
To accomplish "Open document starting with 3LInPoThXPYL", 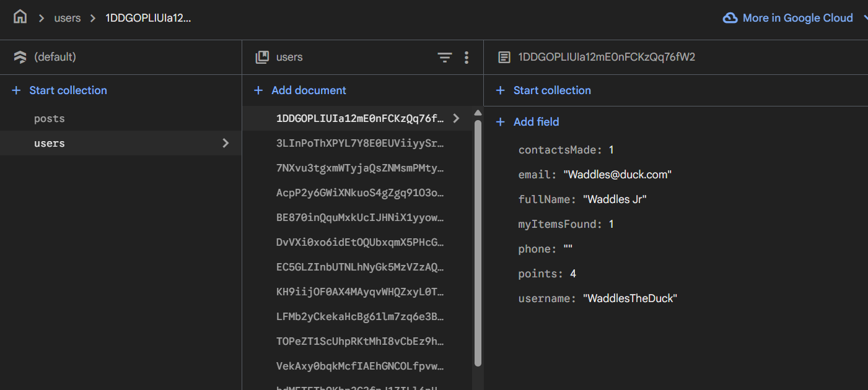I will [x=360, y=144].
